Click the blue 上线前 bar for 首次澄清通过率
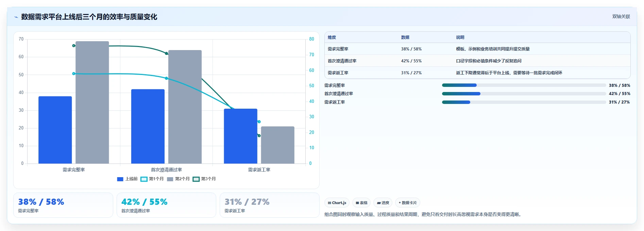 coord(148,126)
